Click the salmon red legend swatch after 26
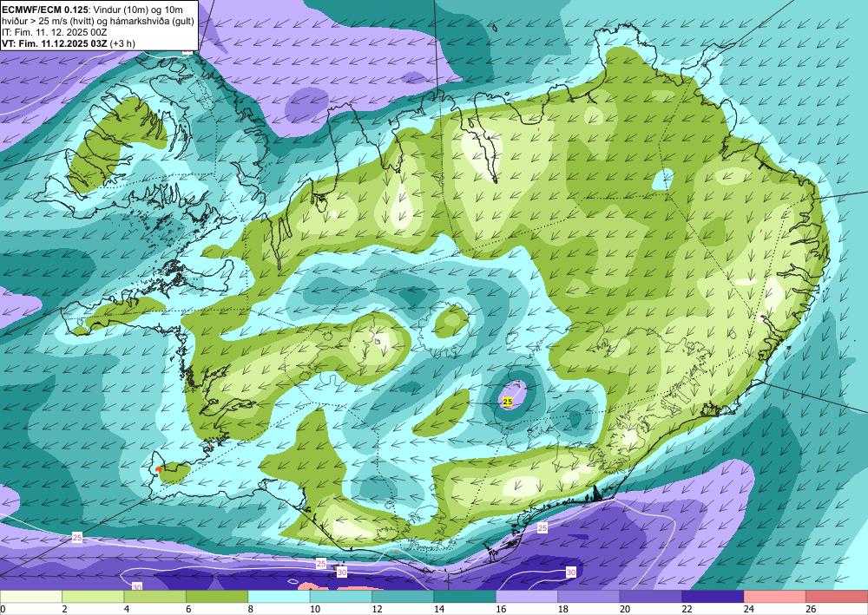Image resolution: width=868 pixels, height=615 pixels. pyautogui.click(x=837, y=597)
